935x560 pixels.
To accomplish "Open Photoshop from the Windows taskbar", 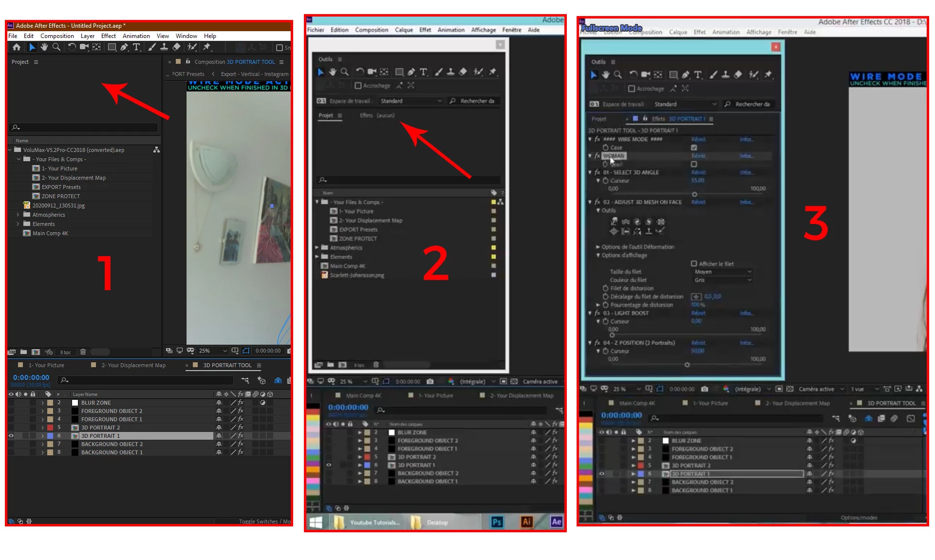I will pyautogui.click(x=497, y=522).
